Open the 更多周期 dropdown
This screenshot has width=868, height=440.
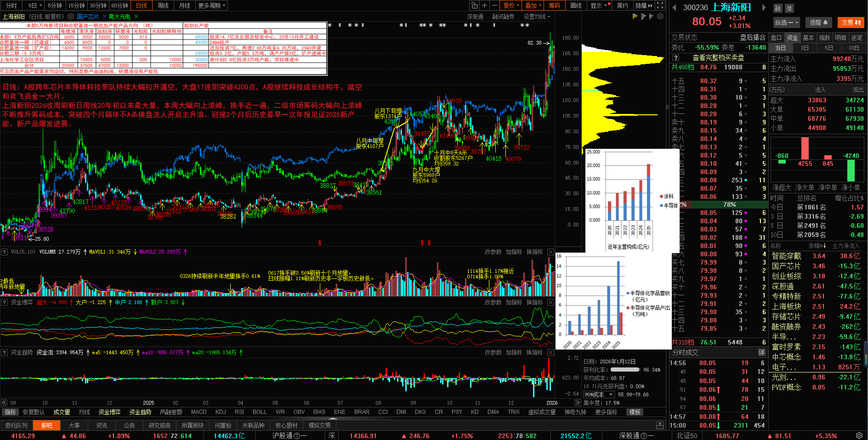click(x=211, y=6)
